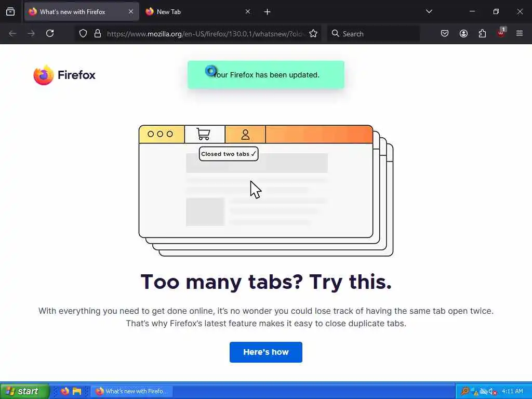This screenshot has width=532, height=399.
Task: Click the Search box in toolbar
Action: coord(373,34)
